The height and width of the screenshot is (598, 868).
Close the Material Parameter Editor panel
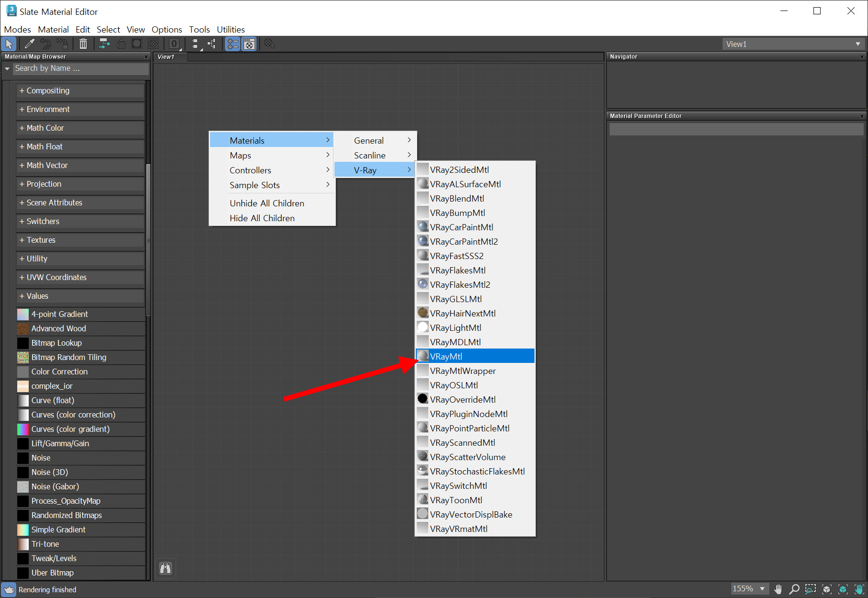862,116
